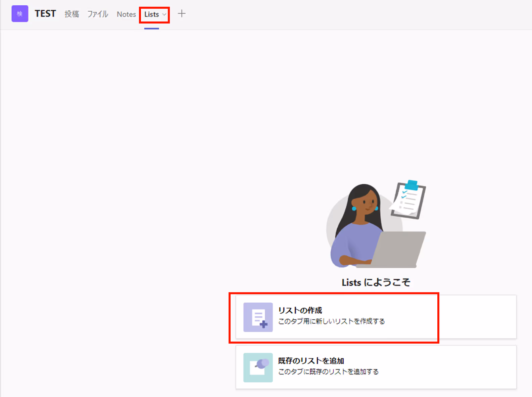532x397 pixels.
Task: Click the TEST channel name
Action: pos(45,14)
